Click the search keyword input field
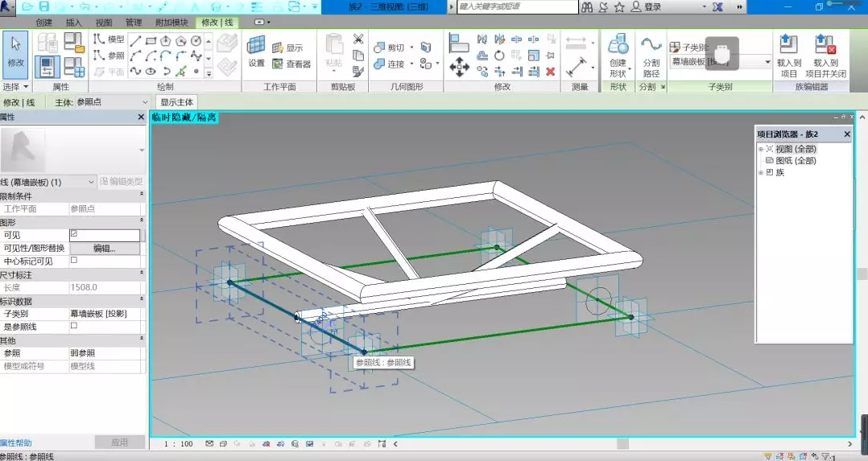The height and width of the screenshot is (461, 868). point(517,6)
